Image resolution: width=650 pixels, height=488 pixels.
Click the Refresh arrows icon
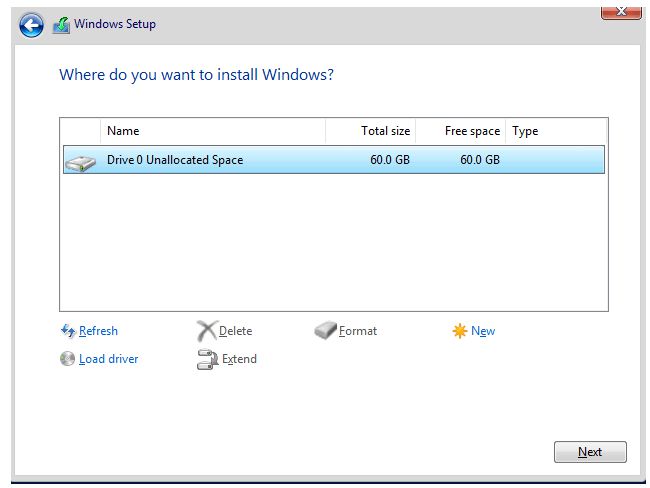coord(68,331)
